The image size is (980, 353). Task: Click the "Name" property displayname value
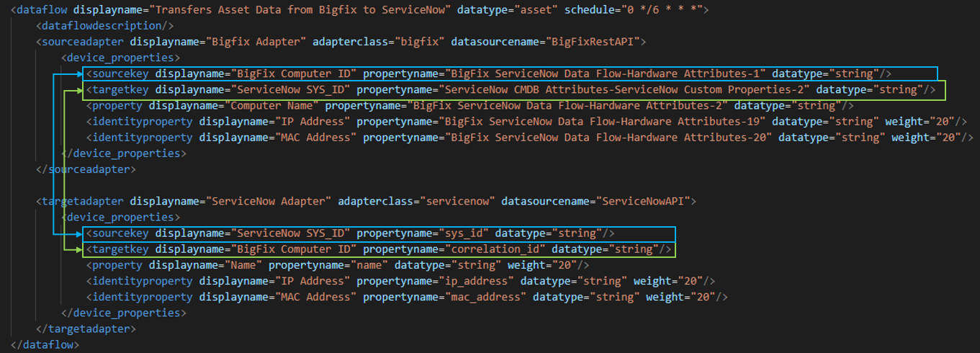point(243,265)
